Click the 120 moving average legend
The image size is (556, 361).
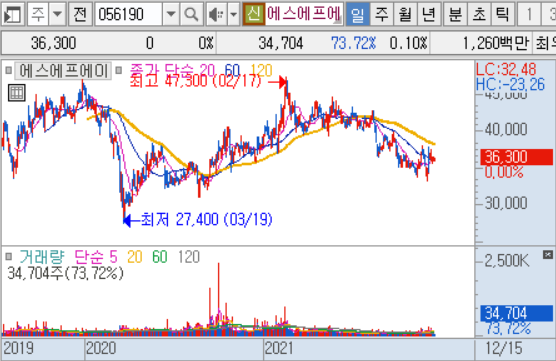pyautogui.click(x=261, y=71)
